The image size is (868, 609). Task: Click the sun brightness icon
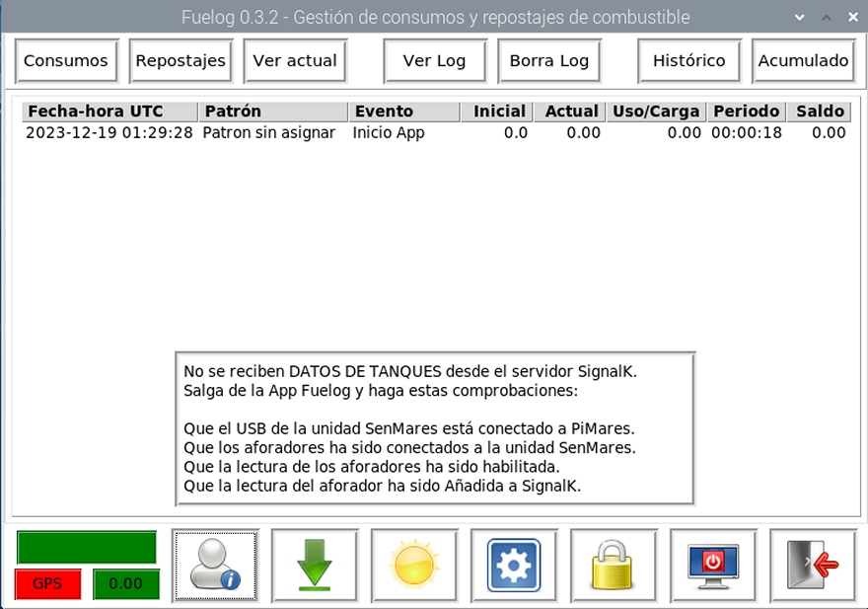[414, 566]
